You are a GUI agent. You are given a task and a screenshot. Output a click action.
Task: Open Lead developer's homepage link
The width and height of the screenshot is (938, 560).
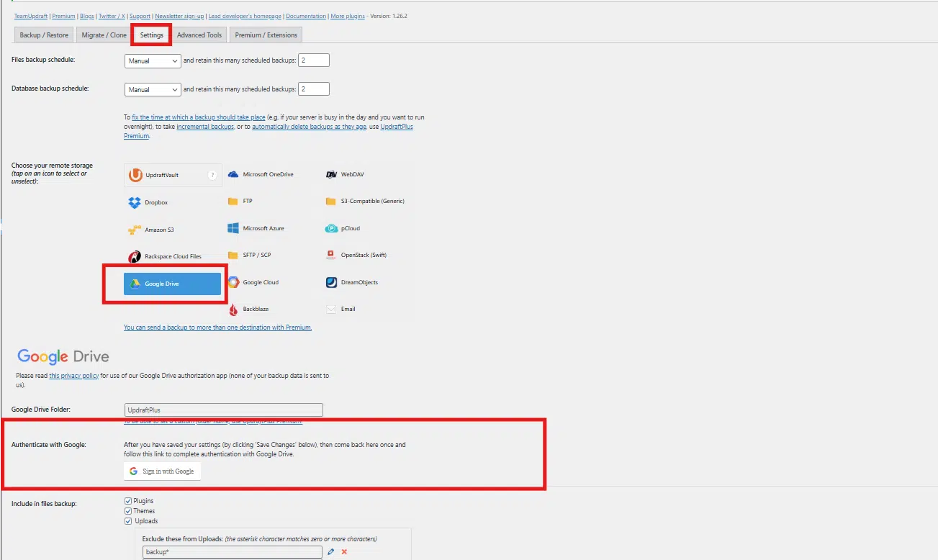pyautogui.click(x=244, y=16)
